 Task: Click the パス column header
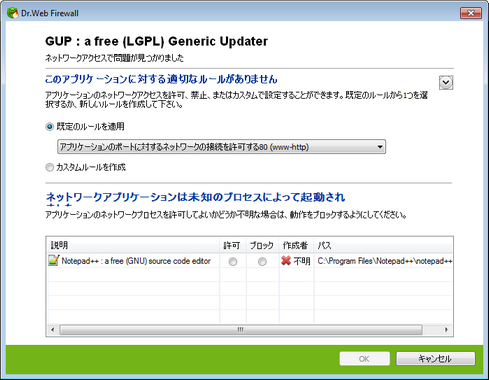coord(383,245)
